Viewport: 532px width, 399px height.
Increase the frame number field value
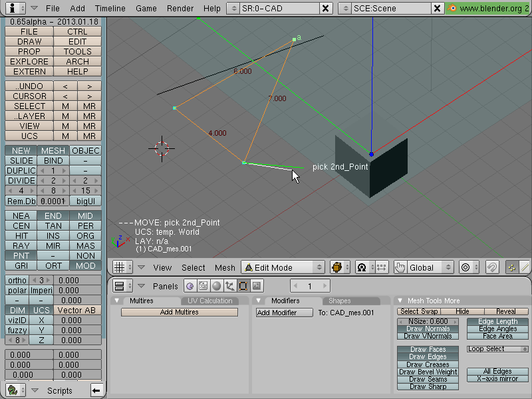[325, 286]
